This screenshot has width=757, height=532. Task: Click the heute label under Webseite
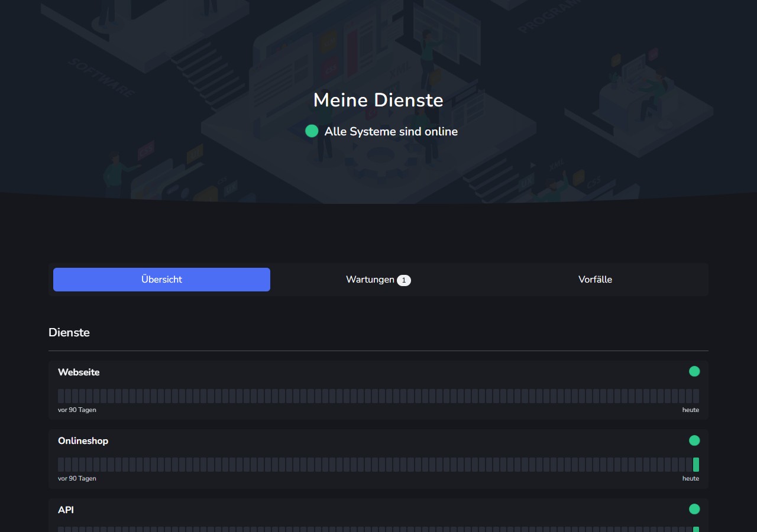click(x=691, y=410)
